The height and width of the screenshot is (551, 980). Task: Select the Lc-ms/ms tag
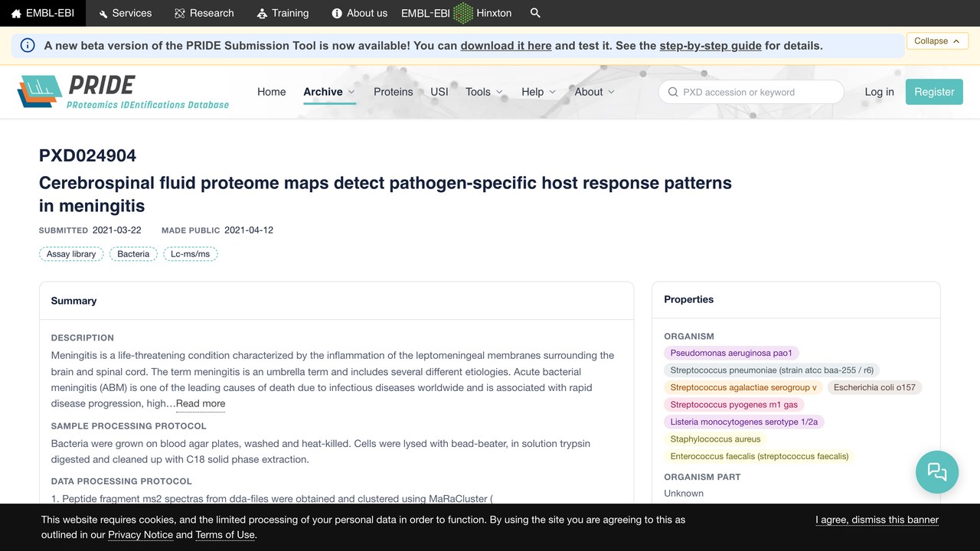point(191,254)
